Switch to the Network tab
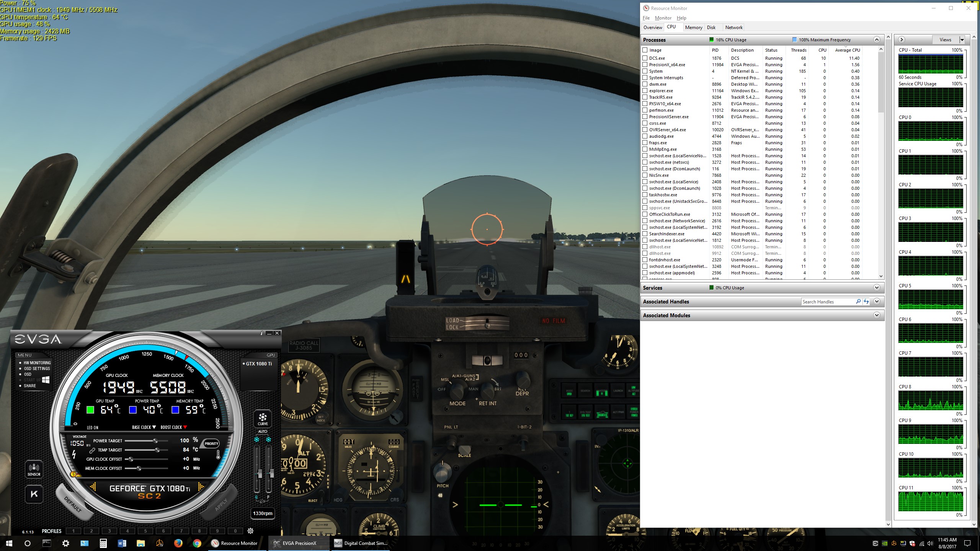Screen dimensions: 980x551 pyautogui.click(x=734, y=28)
